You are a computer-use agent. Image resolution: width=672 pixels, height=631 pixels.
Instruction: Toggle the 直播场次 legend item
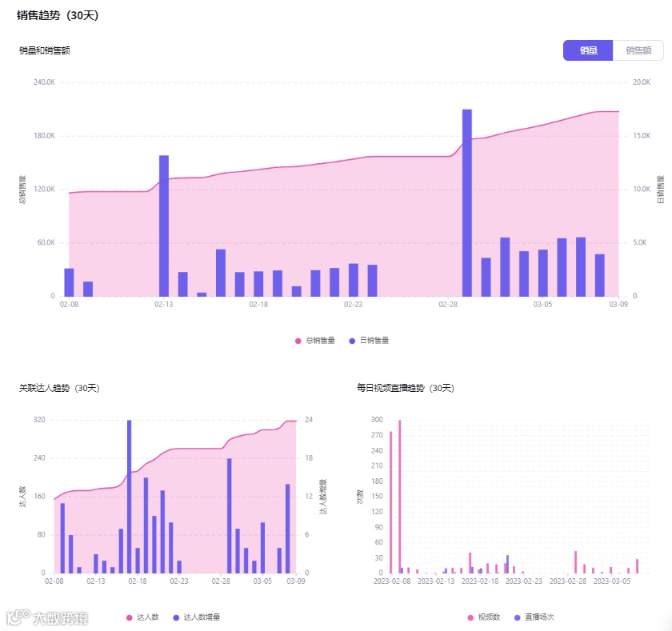click(x=534, y=617)
